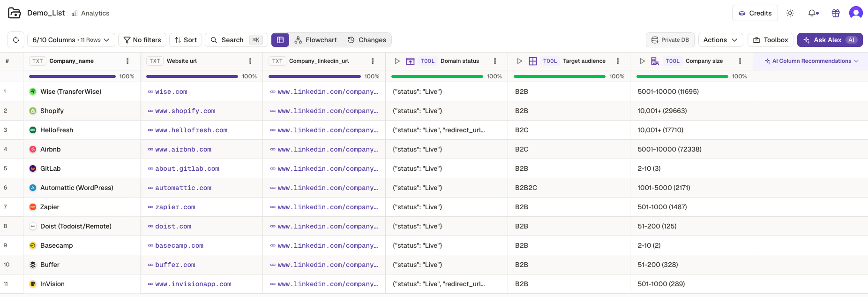Image resolution: width=868 pixels, height=297 pixels.
Task: Select the Doist (Todoist/Remote) cell
Action: (x=82, y=226)
